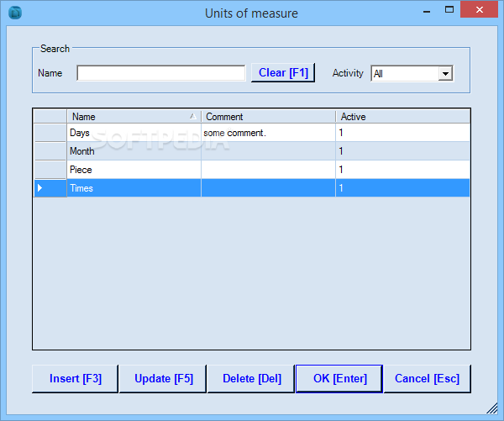Click the row selector for Days
The height and width of the screenshot is (421, 504).
pyautogui.click(x=50, y=133)
